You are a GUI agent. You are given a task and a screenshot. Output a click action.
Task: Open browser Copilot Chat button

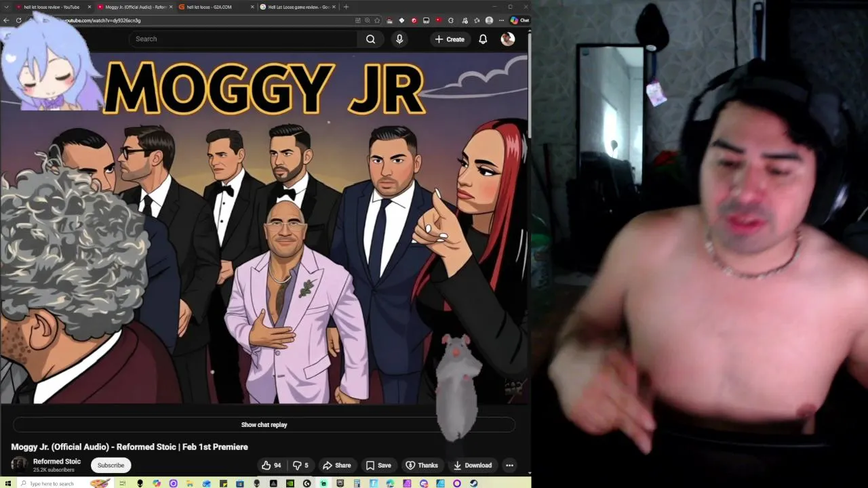pos(519,20)
